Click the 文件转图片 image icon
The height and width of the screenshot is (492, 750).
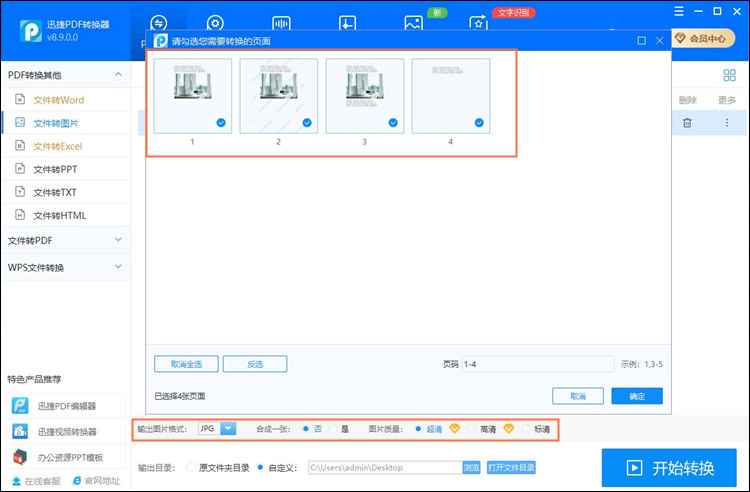[x=20, y=122]
